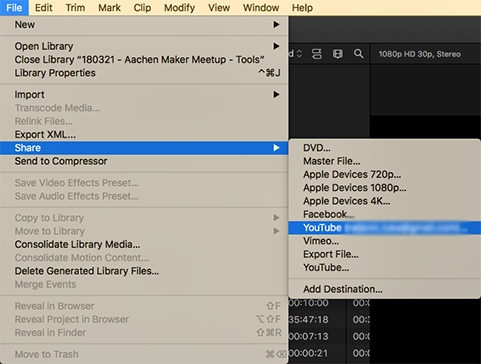Viewport: 481px width, 364px height.
Task: Click the 00:00:21 timecode cell
Action: (308, 353)
